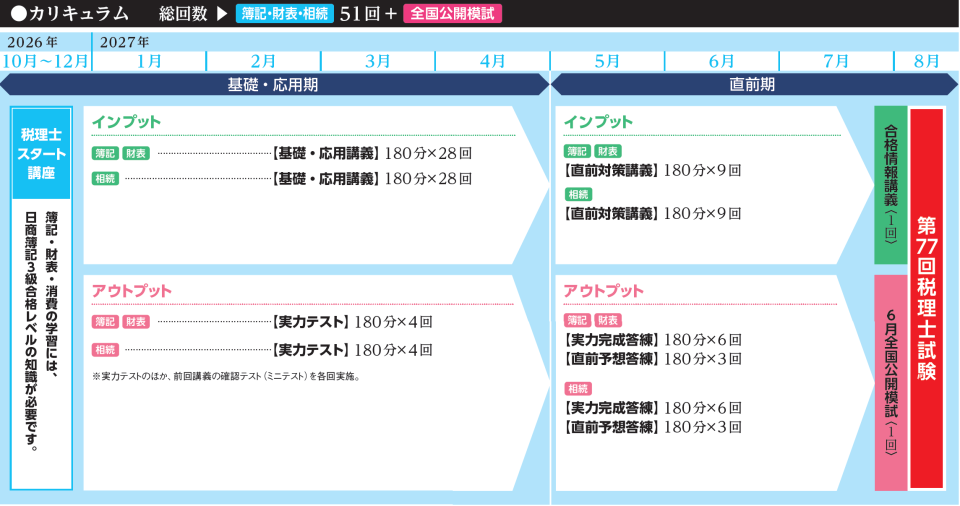
Task: Click the red 第77回税理士試験 vertical box
Action: pyautogui.click(x=926, y=298)
